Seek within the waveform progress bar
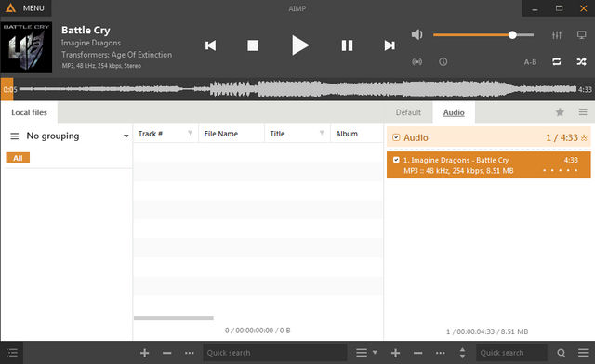 [x=297, y=89]
